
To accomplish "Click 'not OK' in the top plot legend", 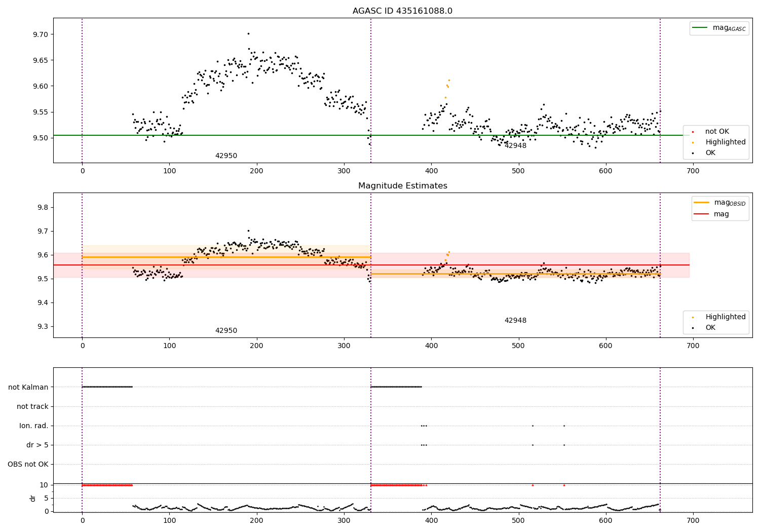I will (716, 132).
